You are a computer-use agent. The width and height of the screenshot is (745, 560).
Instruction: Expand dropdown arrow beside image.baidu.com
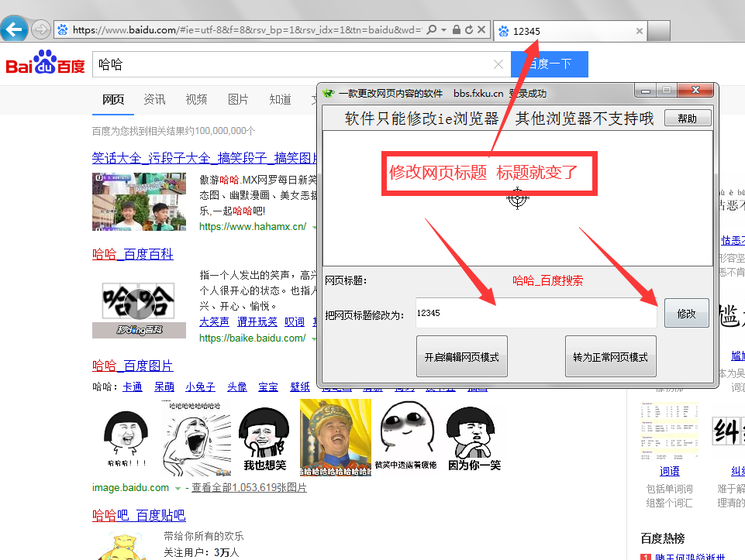[178, 489]
